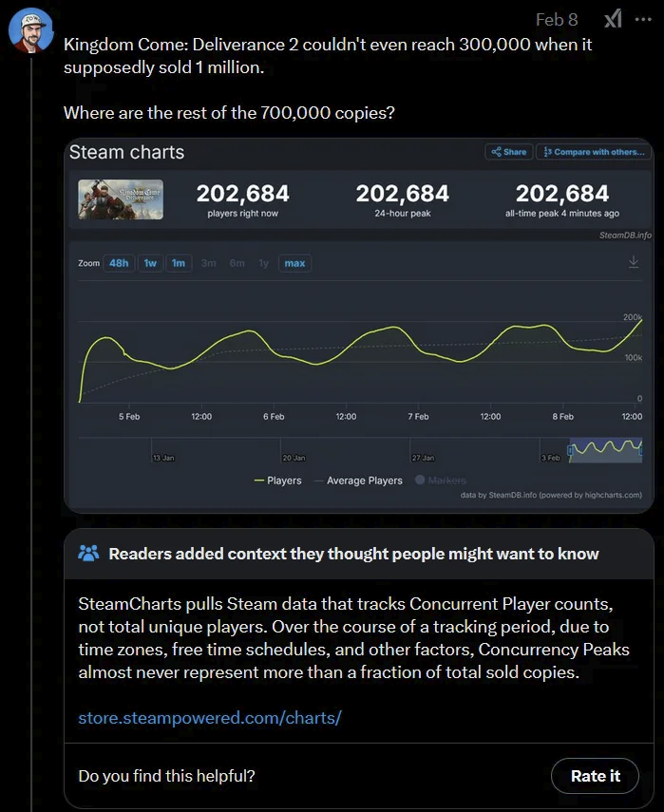Open the store.steampowered.com/charts/ link

coord(210,718)
